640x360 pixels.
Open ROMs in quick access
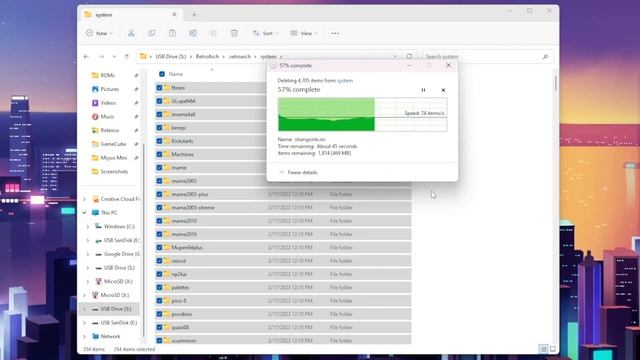107,75
